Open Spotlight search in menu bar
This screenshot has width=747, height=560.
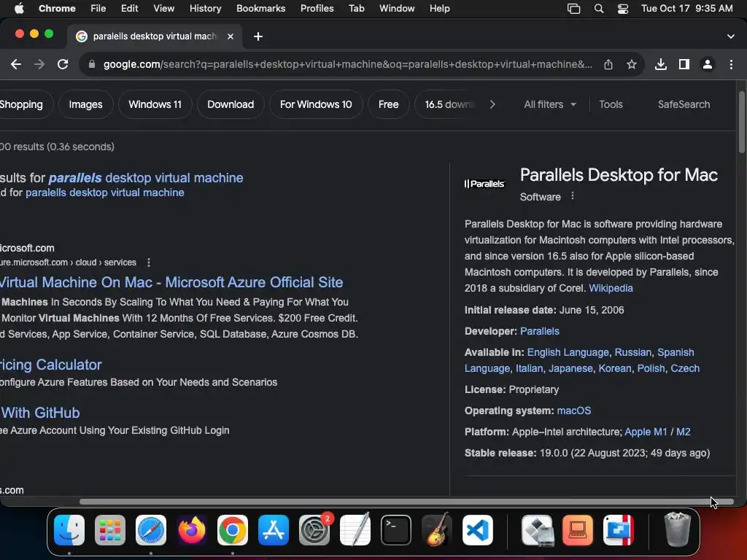(x=599, y=9)
